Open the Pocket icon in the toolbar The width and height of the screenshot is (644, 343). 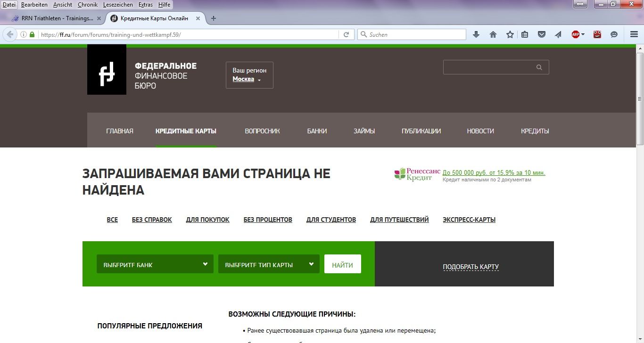[x=542, y=34]
